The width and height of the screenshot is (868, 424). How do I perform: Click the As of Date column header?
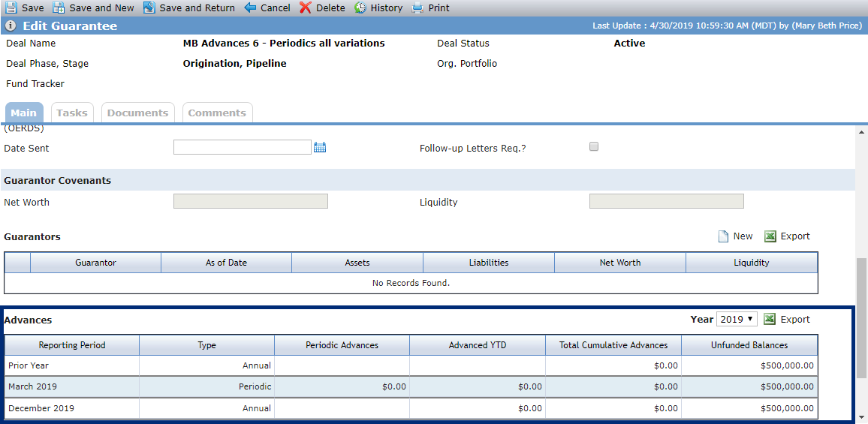coord(227,263)
